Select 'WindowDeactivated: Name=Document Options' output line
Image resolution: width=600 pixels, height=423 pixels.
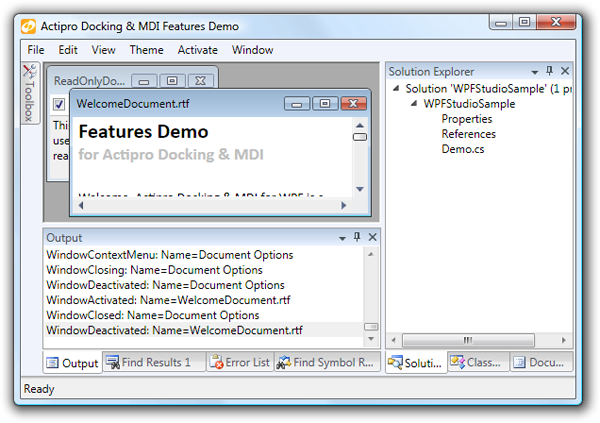[x=165, y=285]
